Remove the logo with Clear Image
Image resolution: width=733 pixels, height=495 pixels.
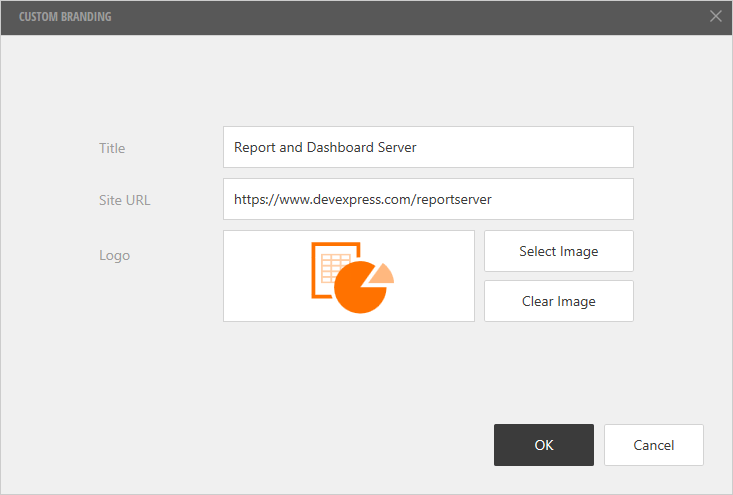tap(558, 301)
